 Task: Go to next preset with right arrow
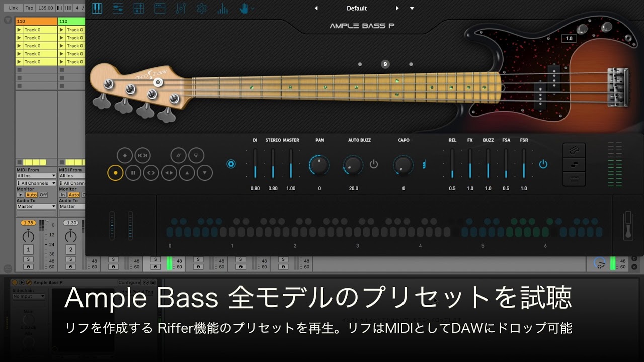[397, 8]
